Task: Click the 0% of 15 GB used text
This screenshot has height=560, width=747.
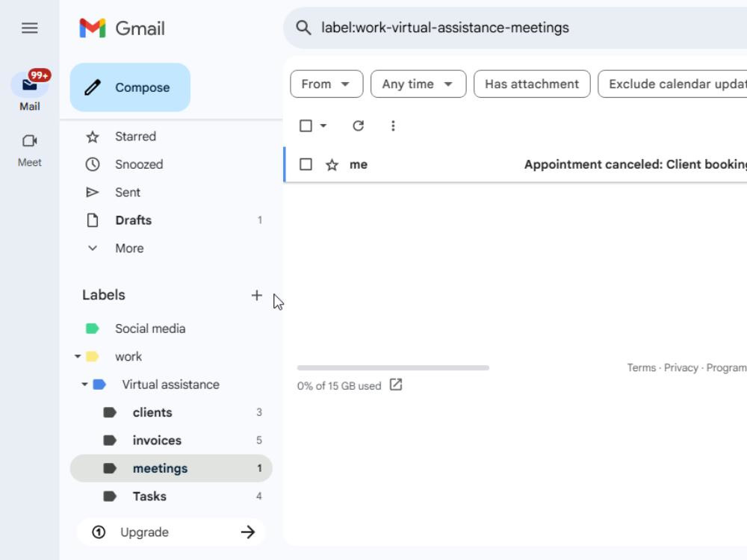Action: 339,386
